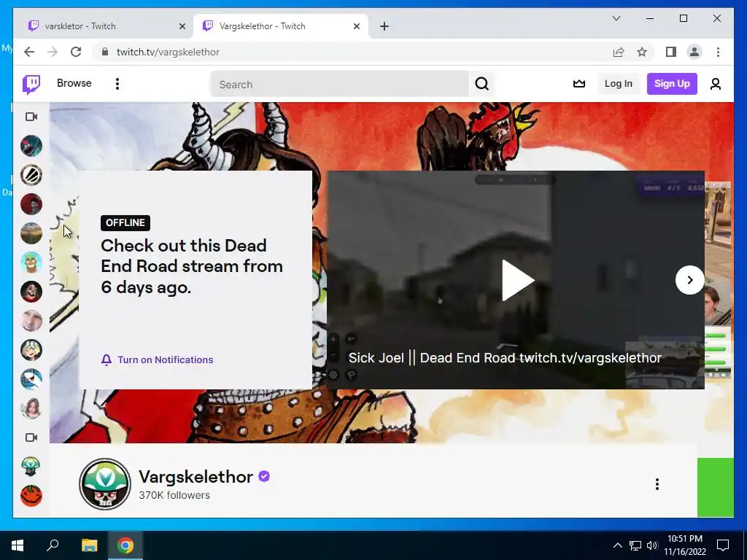
Task: Click the magnifier search button
Action: 481,85
